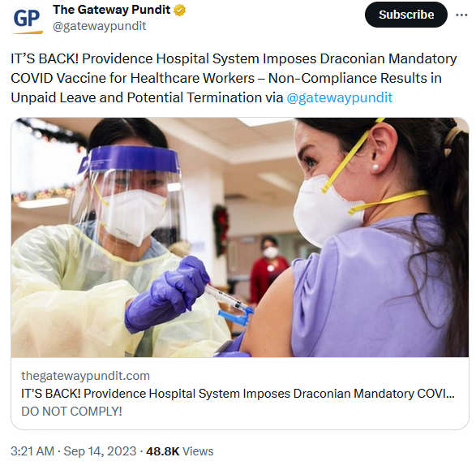
Task: Click thegatewaypundit.com domain in card
Action: click(x=86, y=376)
